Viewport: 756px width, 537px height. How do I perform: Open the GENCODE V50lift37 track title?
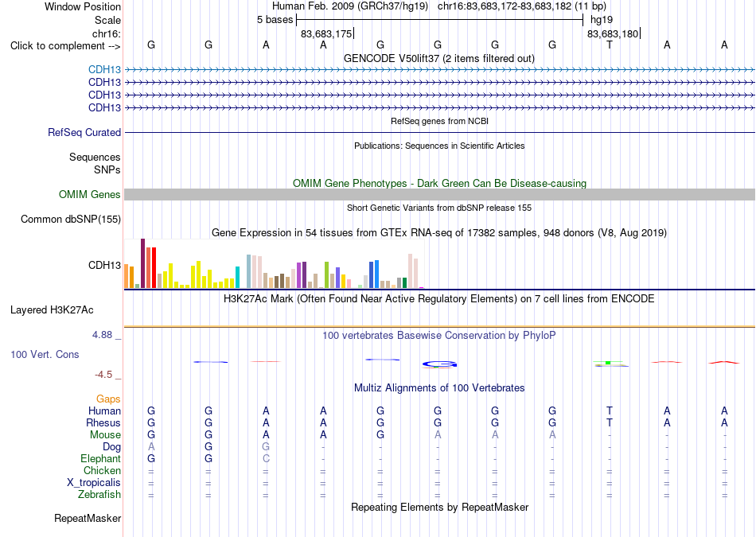[438, 58]
